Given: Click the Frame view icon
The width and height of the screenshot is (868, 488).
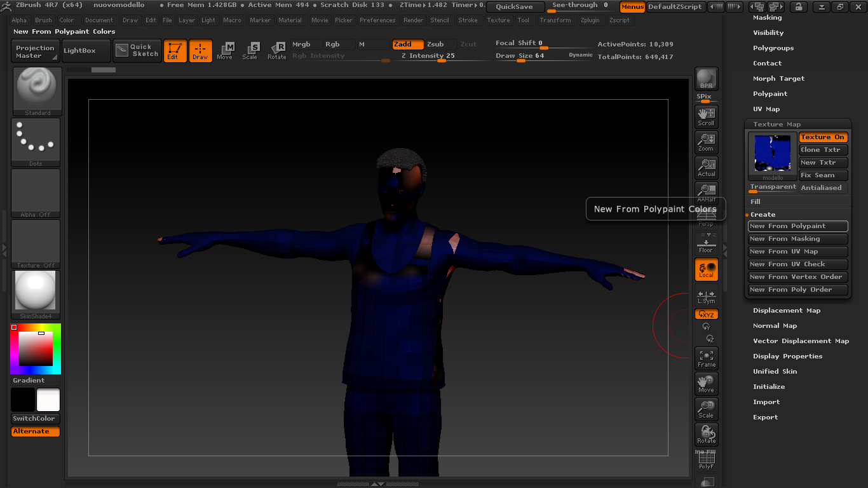Looking at the screenshot, I should point(706,358).
